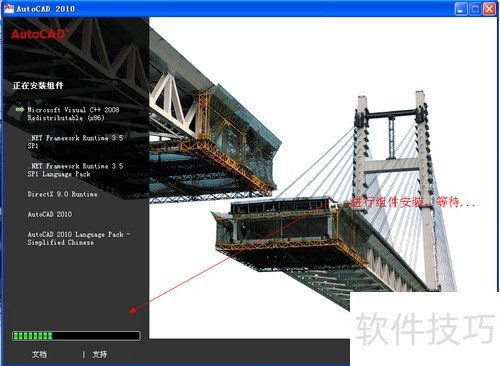Click the green arrow beside Visual C++ 2008
This screenshot has height=366, width=500.
tap(20, 110)
